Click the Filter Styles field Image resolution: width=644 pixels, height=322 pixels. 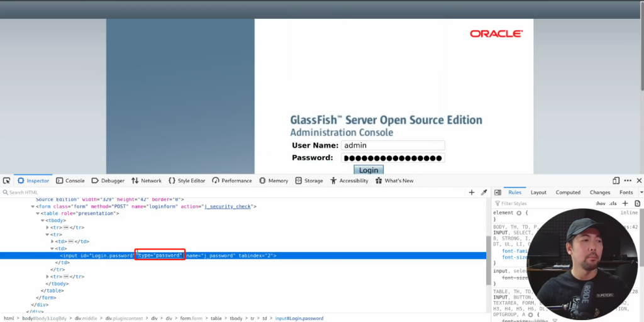coord(543,203)
